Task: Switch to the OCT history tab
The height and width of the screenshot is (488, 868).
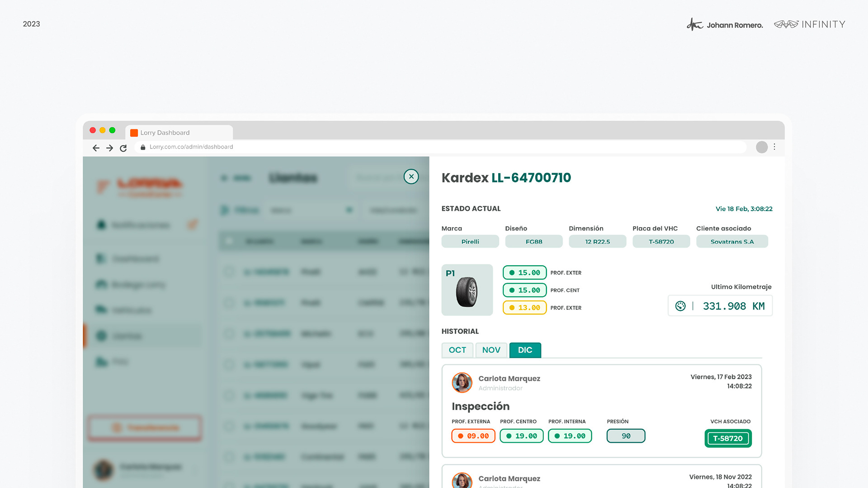Action: tap(457, 350)
